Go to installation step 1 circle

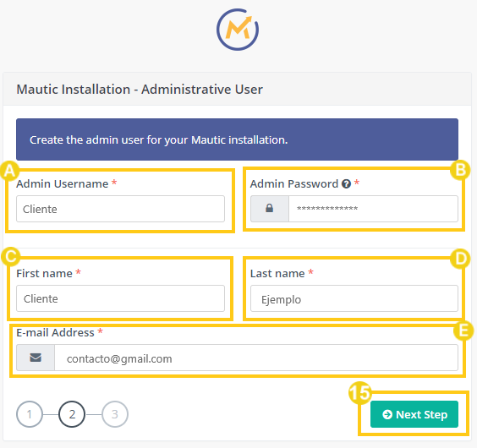pos(30,414)
